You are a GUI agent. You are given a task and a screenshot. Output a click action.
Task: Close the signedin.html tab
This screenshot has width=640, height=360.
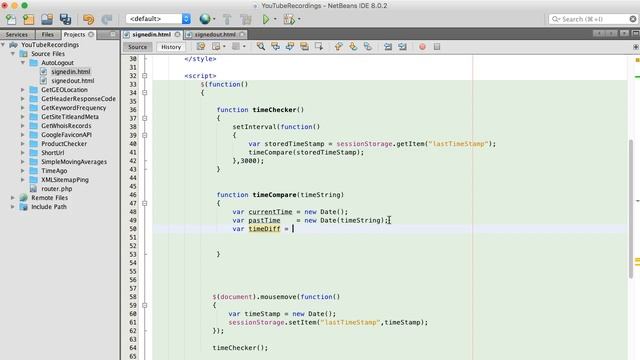[x=178, y=35]
